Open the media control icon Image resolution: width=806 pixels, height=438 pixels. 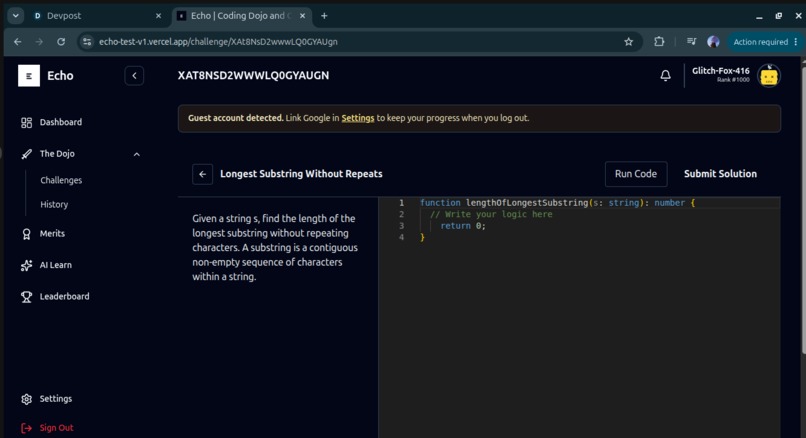[691, 42]
